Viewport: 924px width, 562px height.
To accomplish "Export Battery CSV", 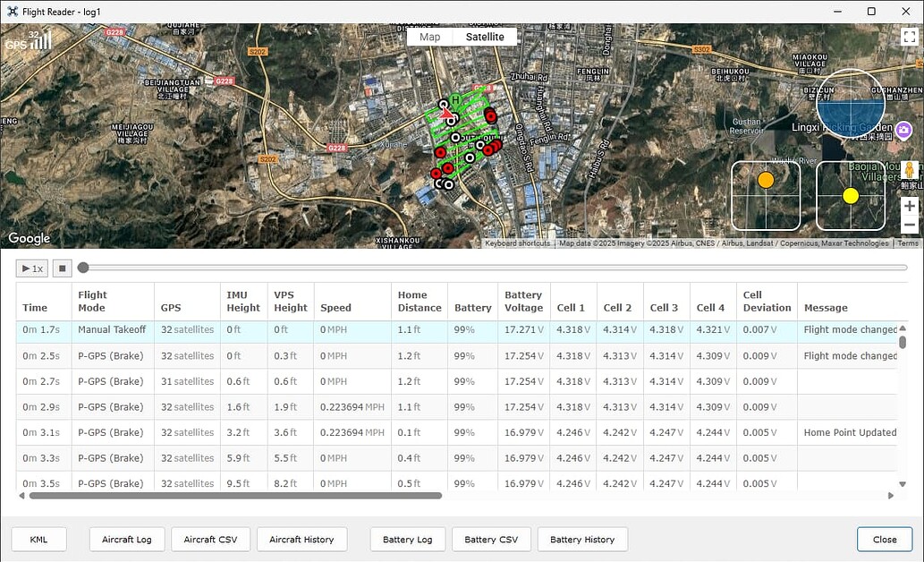I will 491,539.
